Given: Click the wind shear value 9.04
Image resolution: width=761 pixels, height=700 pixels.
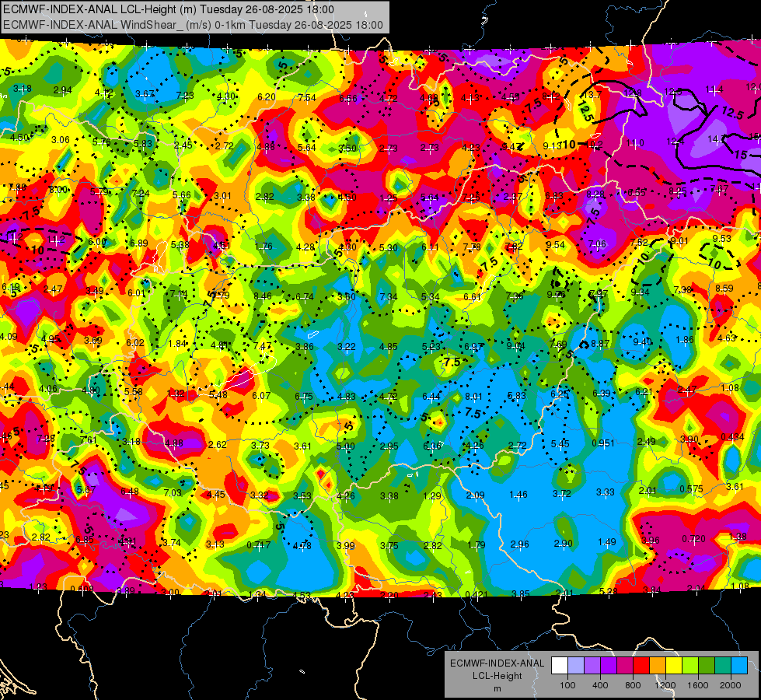Looking at the screenshot, I should click(x=515, y=345).
